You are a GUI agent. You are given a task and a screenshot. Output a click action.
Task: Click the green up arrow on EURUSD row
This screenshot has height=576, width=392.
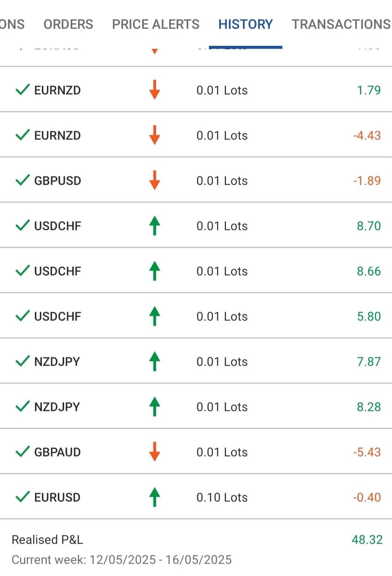click(155, 497)
